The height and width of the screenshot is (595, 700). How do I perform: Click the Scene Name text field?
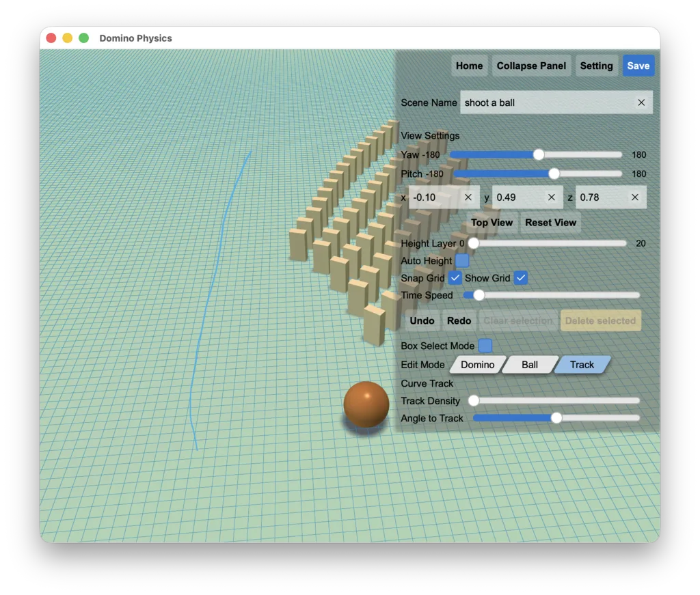[x=556, y=102]
